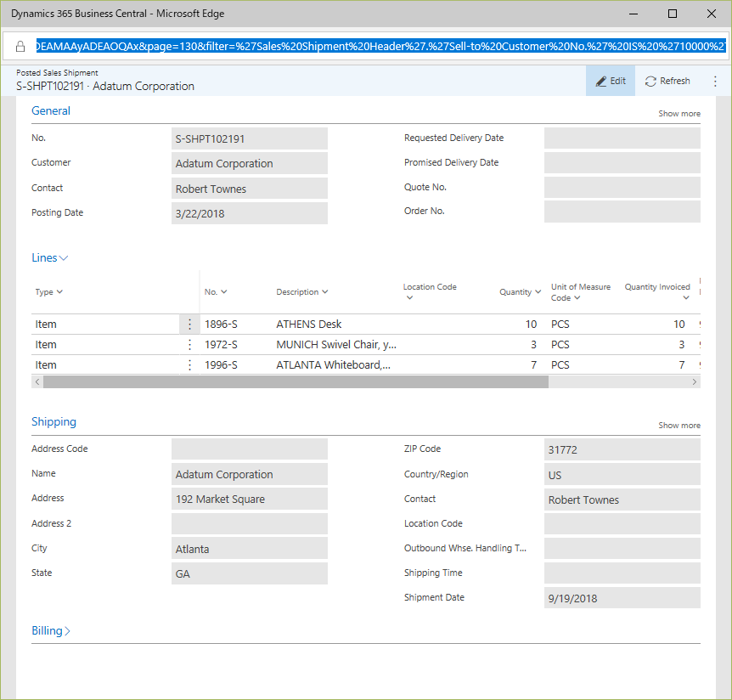Click the empty Address 2 field
This screenshot has width=732, height=700.
pyautogui.click(x=250, y=523)
